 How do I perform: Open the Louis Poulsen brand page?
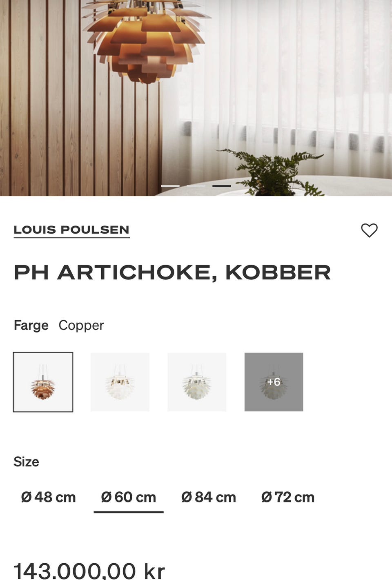click(x=71, y=230)
